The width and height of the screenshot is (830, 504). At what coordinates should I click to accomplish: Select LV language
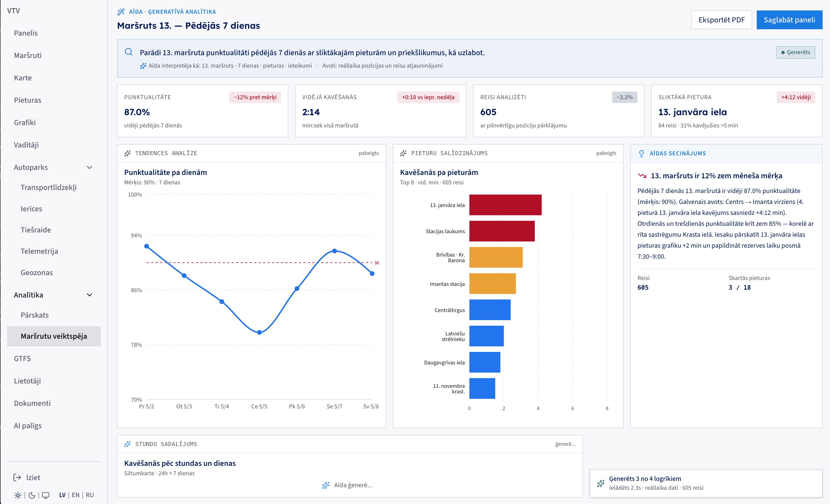pos(62,495)
